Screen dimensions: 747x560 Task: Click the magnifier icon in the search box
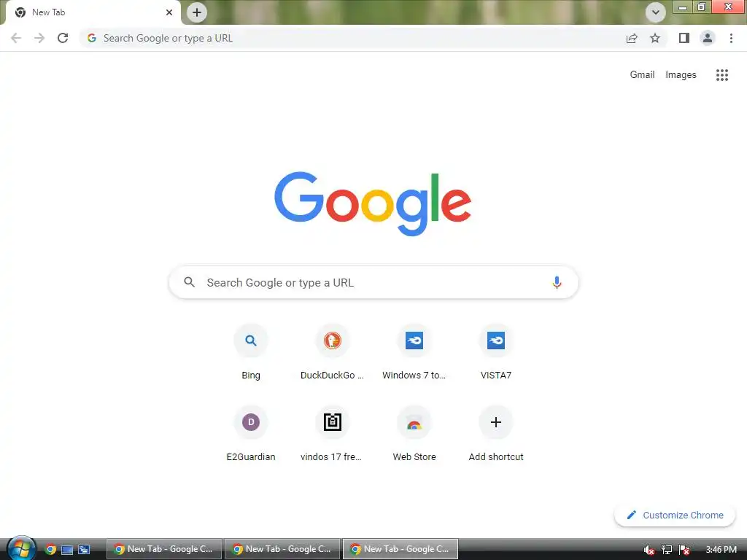coord(189,282)
